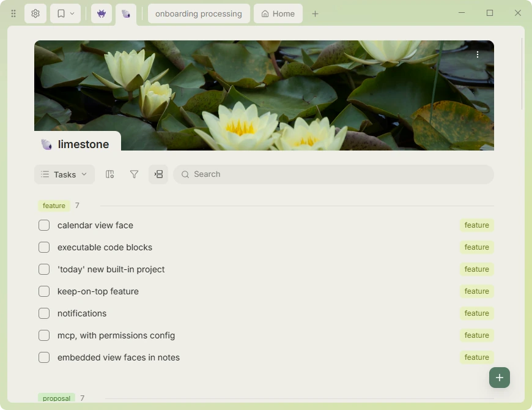Screen dimensions: 532x410
Task: Open the notifications task text
Action: click(82, 313)
